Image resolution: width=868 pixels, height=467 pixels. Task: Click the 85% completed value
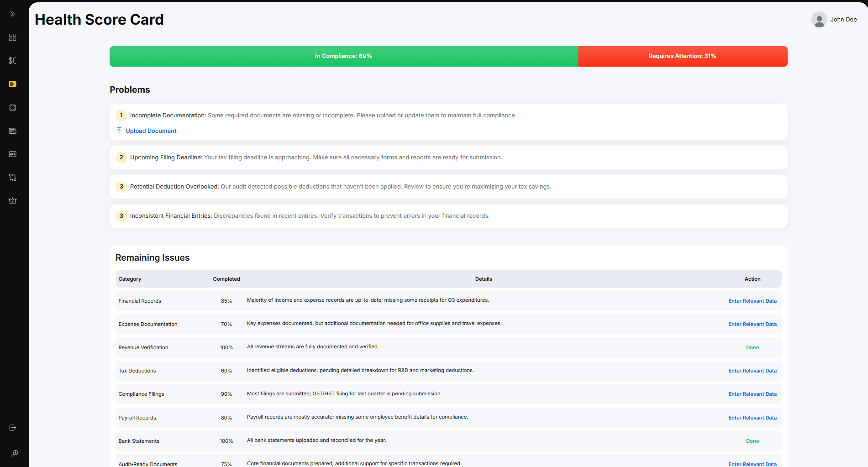[x=226, y=301]
